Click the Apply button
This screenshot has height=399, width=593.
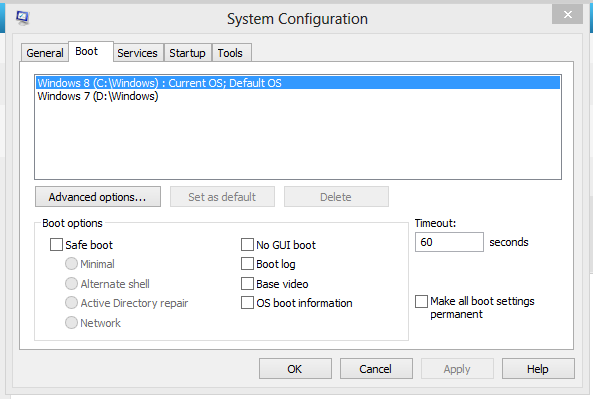(457, 369)
